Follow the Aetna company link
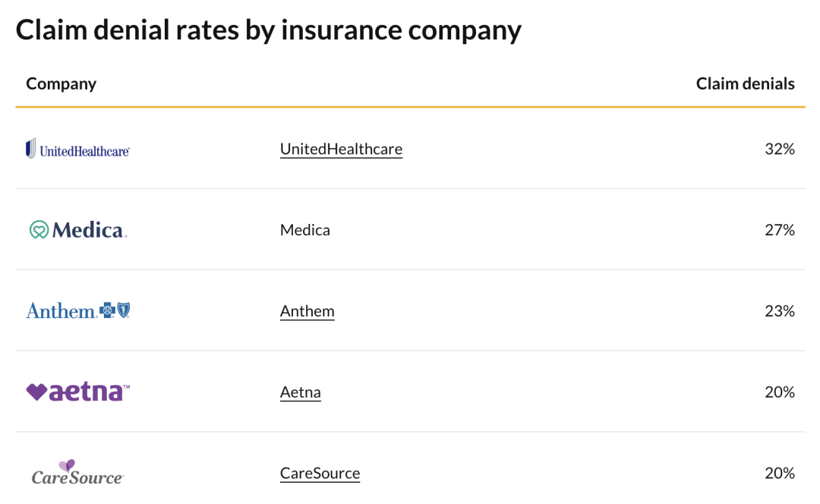 300,392
